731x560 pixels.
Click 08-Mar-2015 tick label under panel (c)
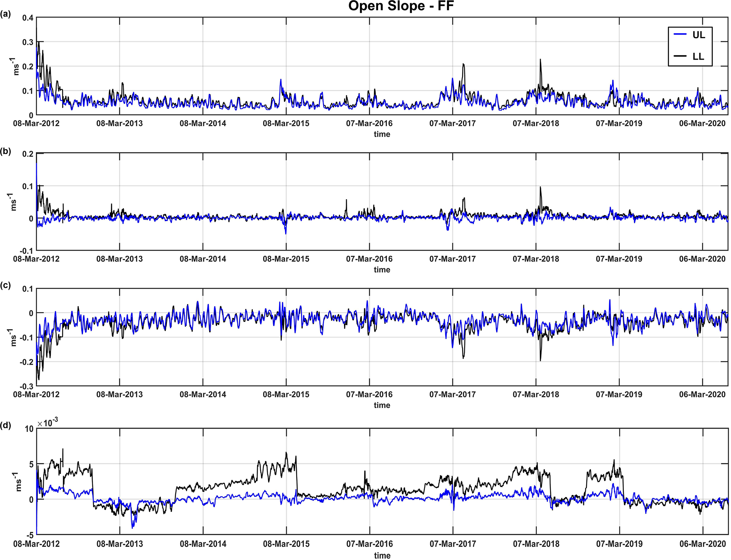tap(286, 395)
